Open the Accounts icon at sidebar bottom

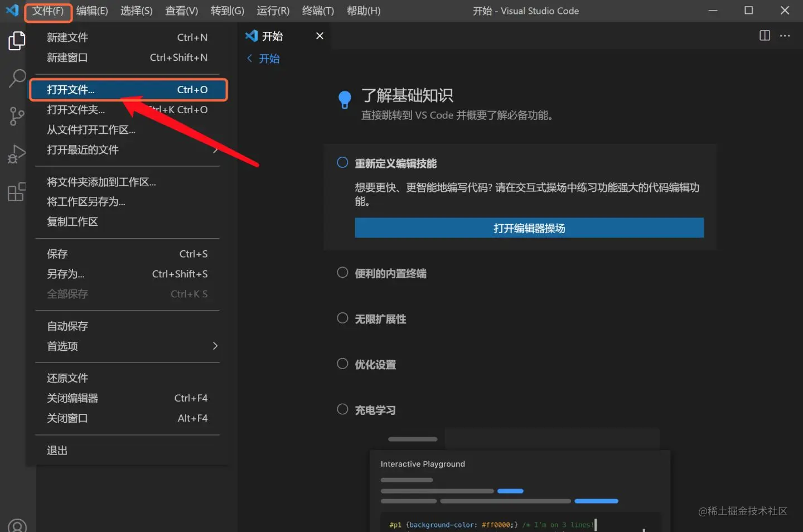(17, 525)
